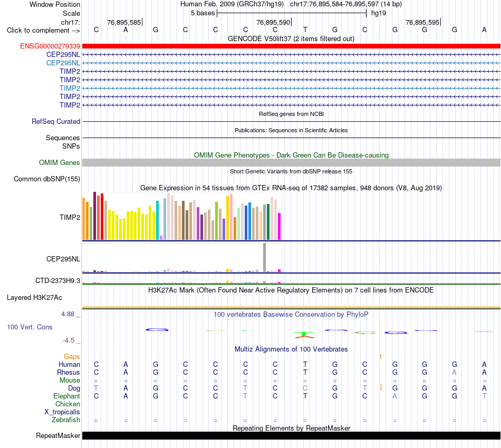Open the RefSeq Curated track label

56,121
